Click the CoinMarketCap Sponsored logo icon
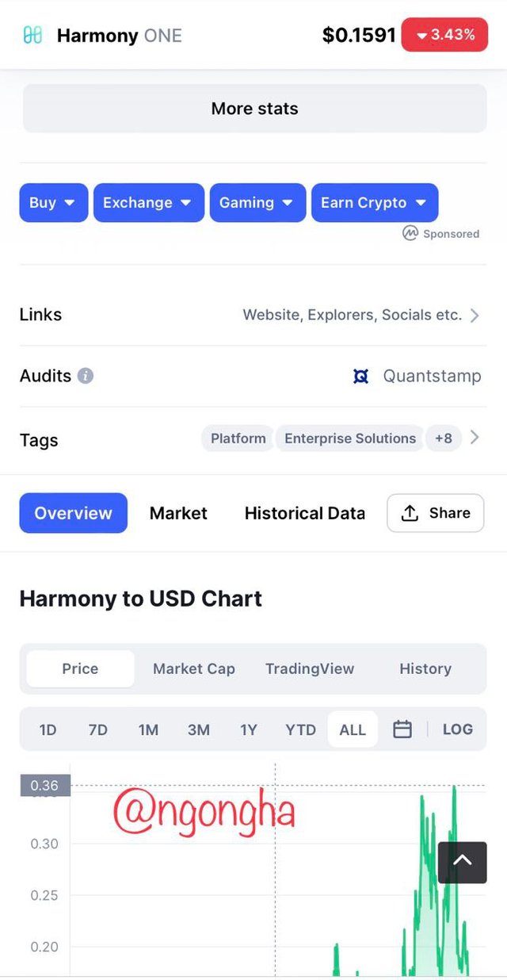 tap(410, 233)
